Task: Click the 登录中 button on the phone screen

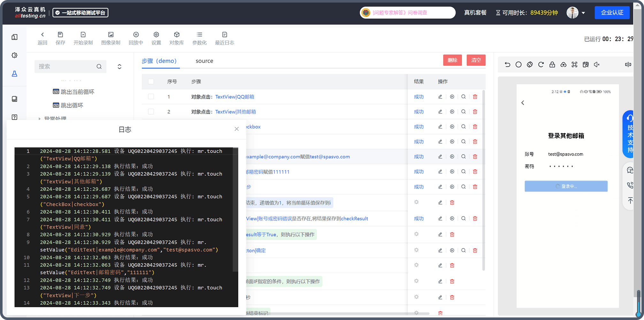Action: pos(566,186)
